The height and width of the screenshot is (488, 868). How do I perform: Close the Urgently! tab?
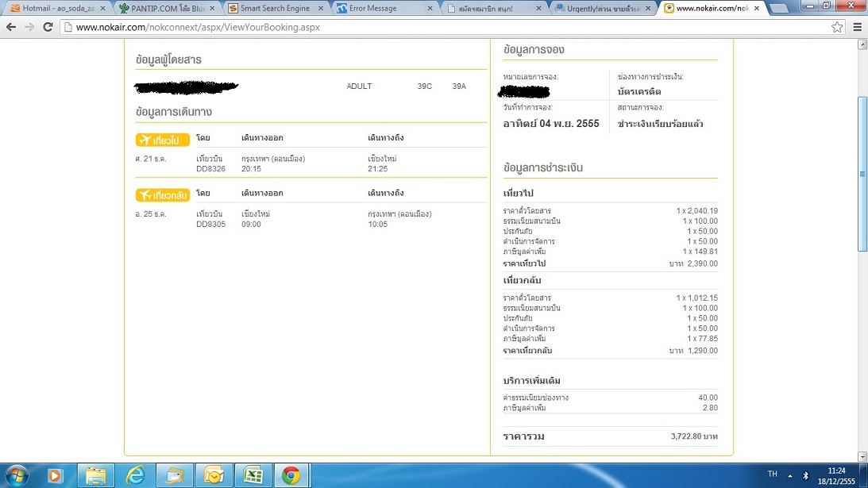coord(647,8)
